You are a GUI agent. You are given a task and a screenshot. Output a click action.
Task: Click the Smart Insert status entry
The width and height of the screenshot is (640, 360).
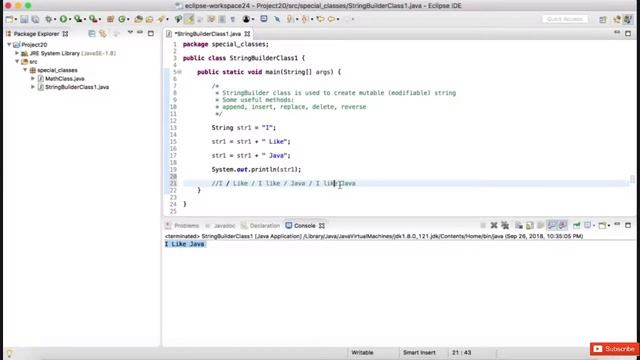[x=419, y=353]
